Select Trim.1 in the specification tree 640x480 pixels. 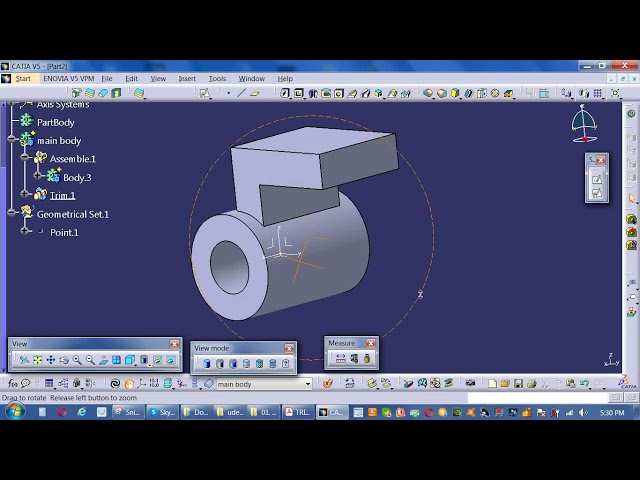(x=62, y=196)
